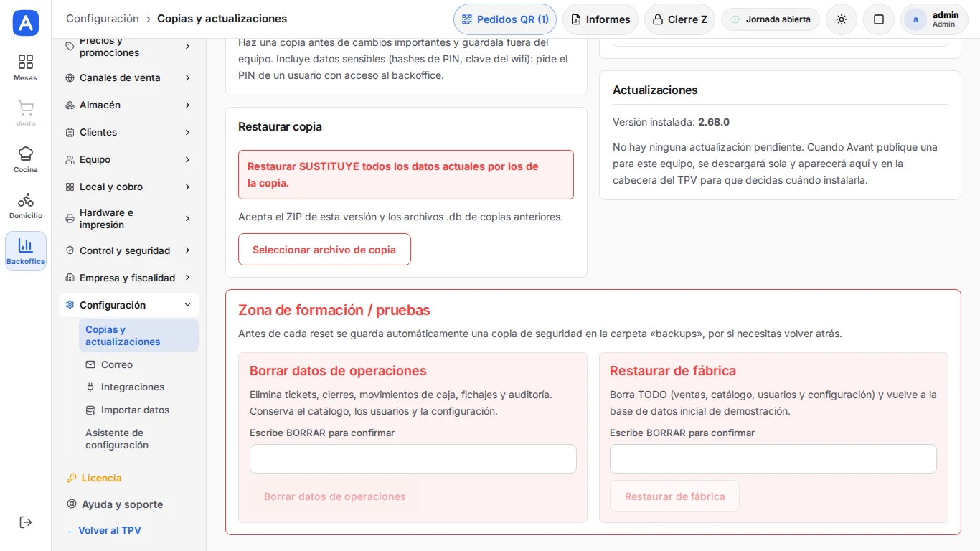Collapse the Configuración section chevron
Image resolution: width=980 pixels, height=551 pixels.
(x=187, y=305)
